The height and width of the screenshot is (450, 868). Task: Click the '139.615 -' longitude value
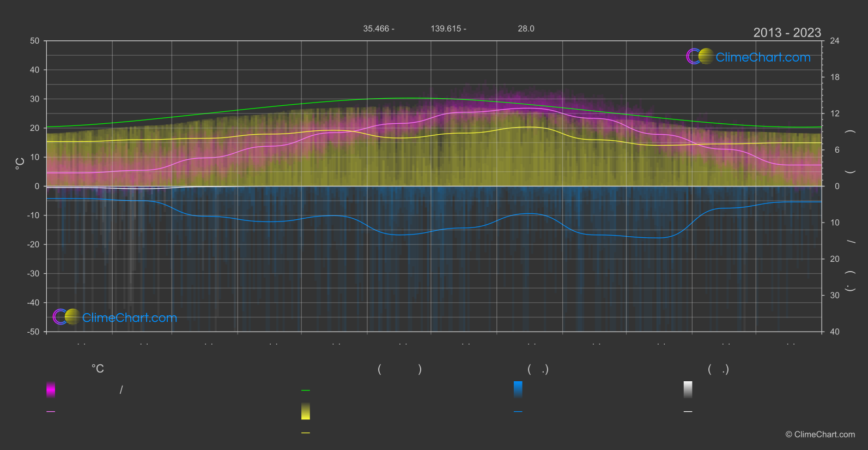448,28
